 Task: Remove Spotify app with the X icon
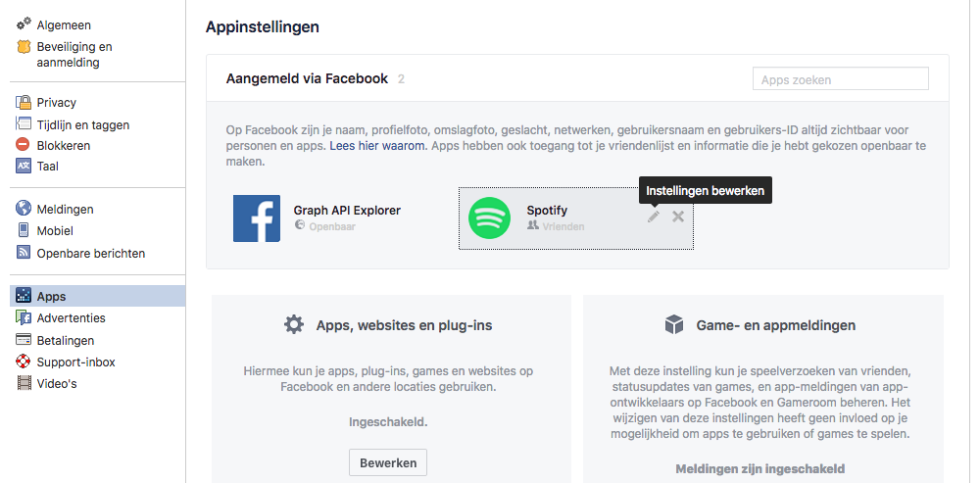click(678, 217)
